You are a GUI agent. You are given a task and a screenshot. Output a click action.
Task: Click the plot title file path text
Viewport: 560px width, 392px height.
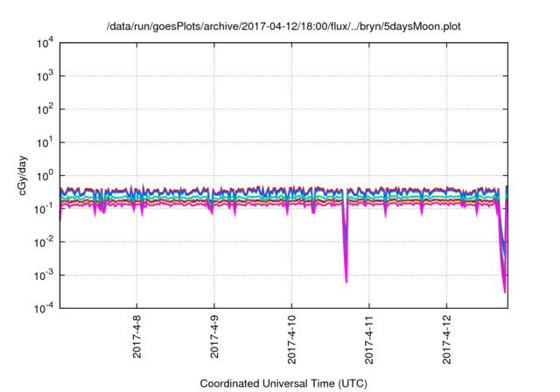point(283,26)
